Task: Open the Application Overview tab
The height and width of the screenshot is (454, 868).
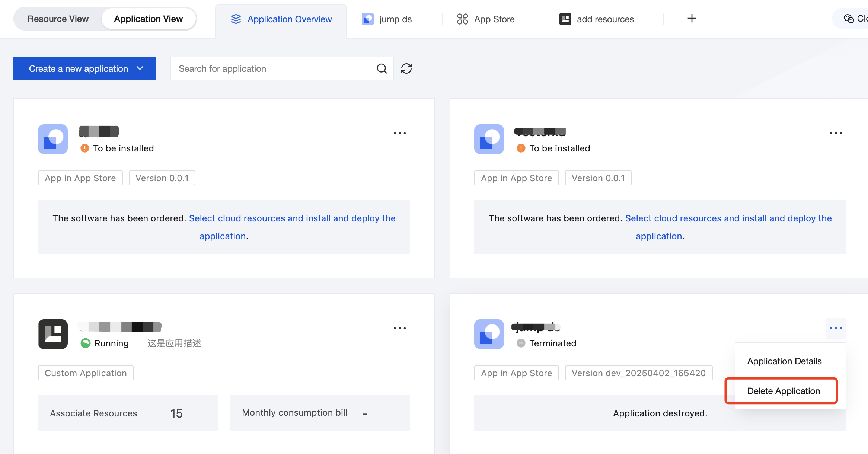Action: coord(281,19)
